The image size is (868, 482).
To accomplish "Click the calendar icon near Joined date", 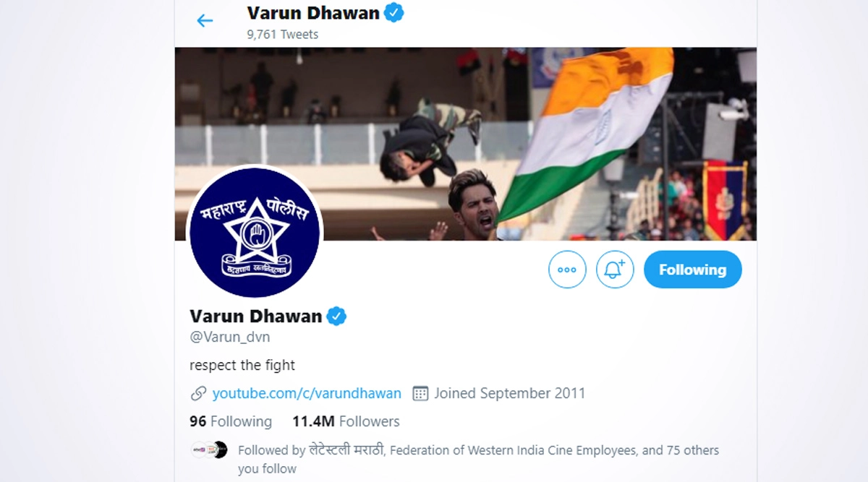I will tap(420, 394).
